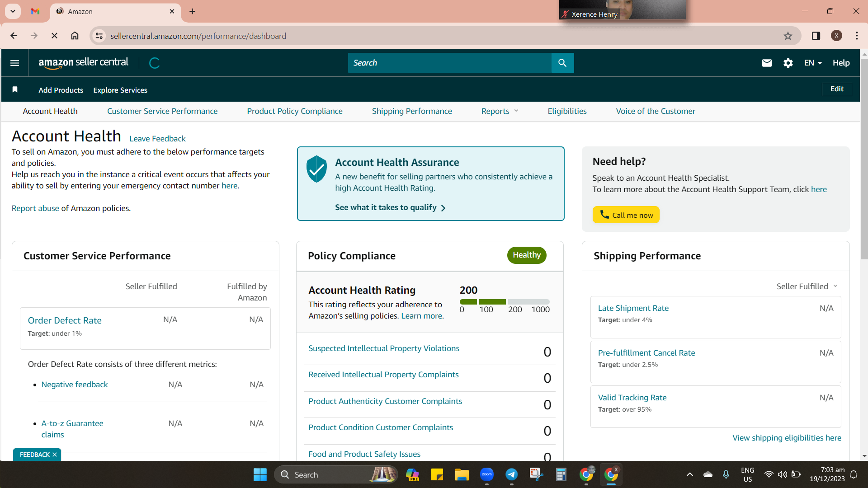Viewport: 868px width, 488px height.
Task: Click the Call me now button
Action: [626, 215]
